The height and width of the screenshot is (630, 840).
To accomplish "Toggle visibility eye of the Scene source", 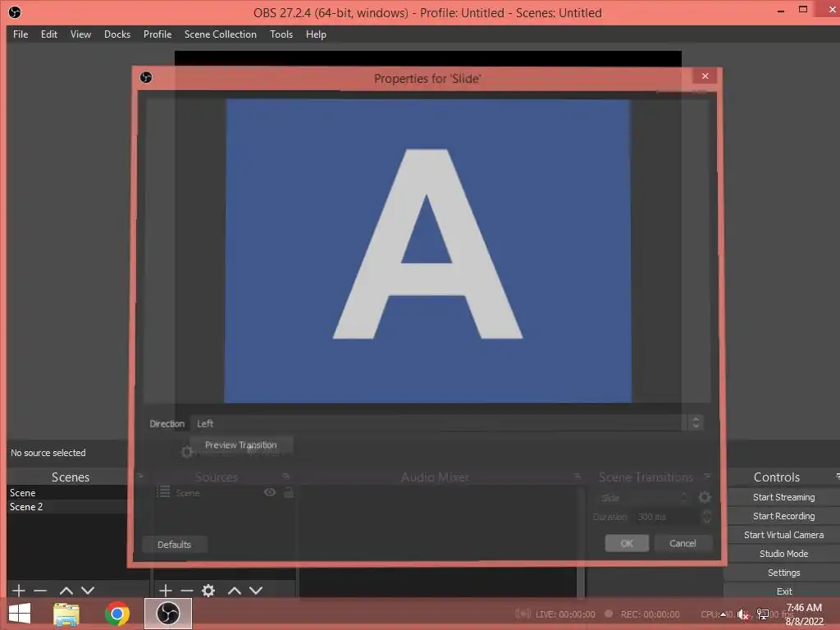I will pos(269,492).
